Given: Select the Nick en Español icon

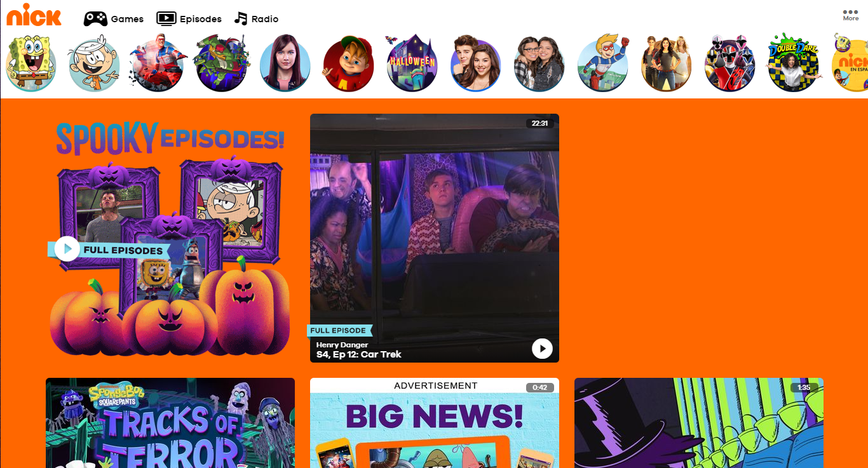Looking at the screenshot, I should [850, 63].
